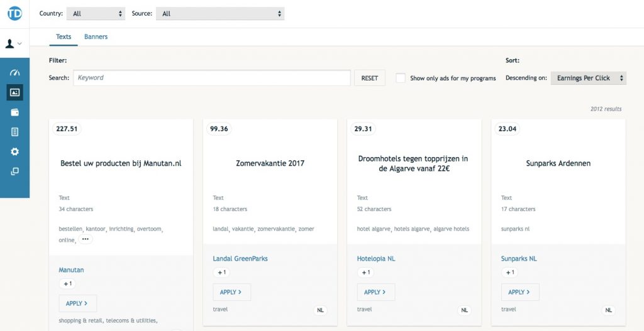This screenshot has height=331, width=644.
Task: Open the wallet payments sidebar icon
Action: [15, 112]
